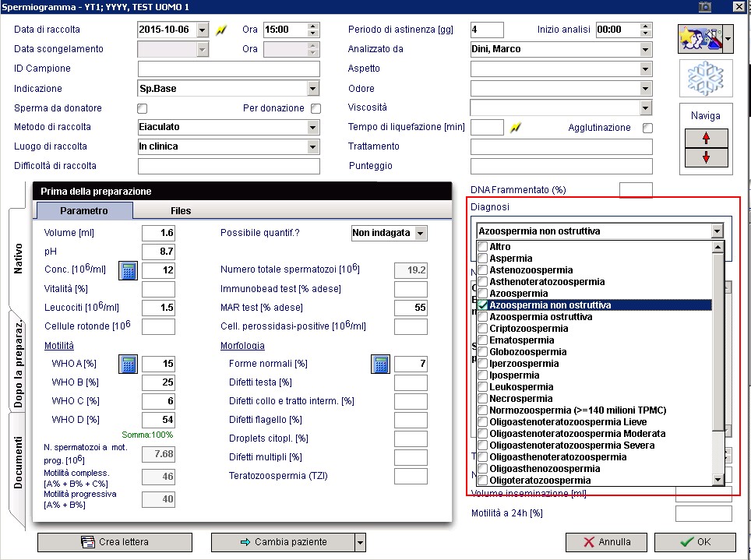751x560 pixels.
Task: Click the snowflake freezing icon
Action: pyautogui.click(x=706, y=79)
